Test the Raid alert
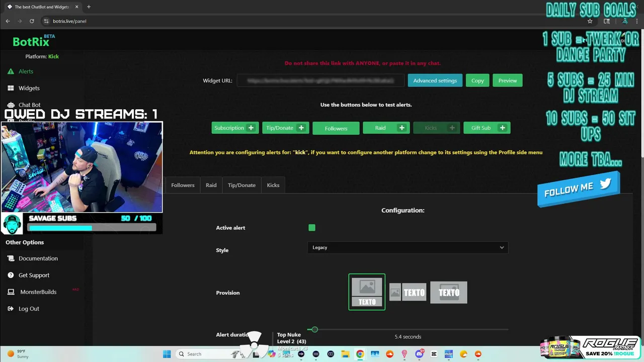The width and height of the screenshot is (644, 362). (x=380, y=128)
